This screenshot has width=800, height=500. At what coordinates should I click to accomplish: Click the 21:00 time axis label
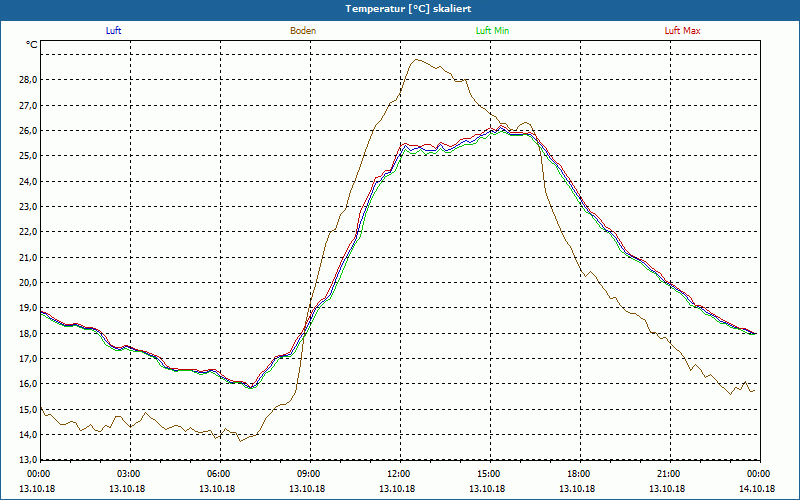(x=670, y=474)
